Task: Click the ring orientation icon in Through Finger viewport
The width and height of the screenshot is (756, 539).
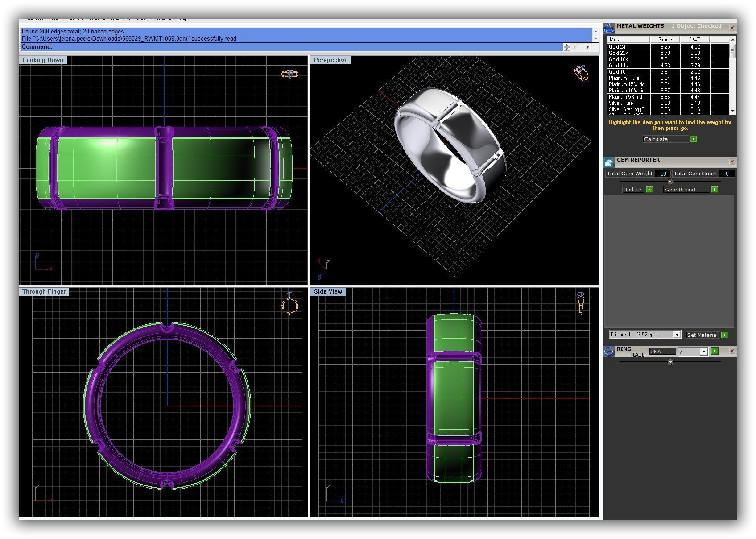Action: point(290,303)
